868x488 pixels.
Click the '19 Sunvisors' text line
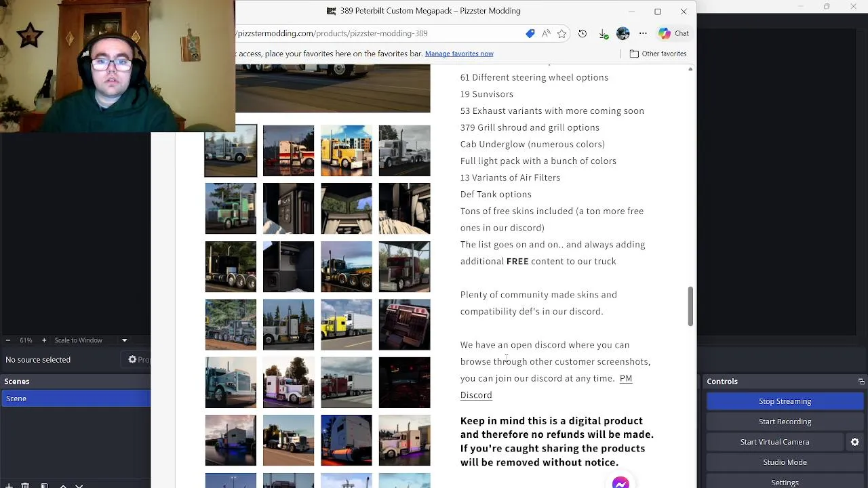[x=487, y=94]
